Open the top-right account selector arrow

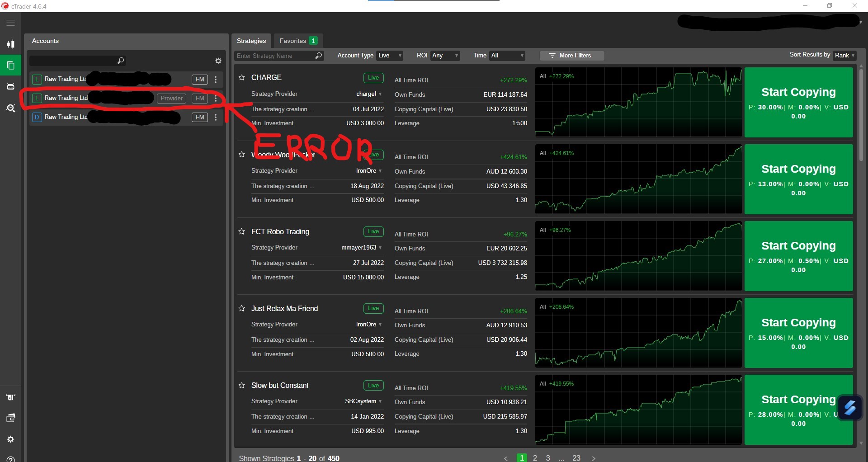coord(861,22)
